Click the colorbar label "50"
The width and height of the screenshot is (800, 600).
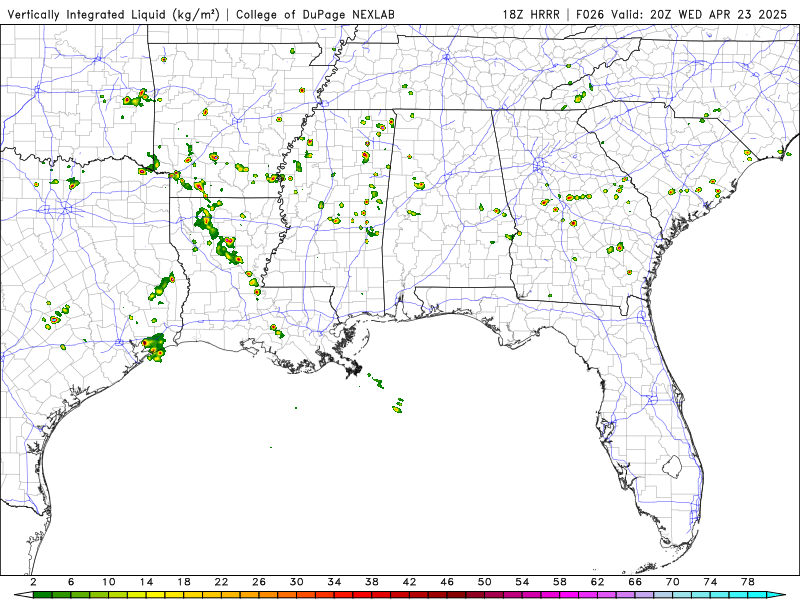[485, 582]
